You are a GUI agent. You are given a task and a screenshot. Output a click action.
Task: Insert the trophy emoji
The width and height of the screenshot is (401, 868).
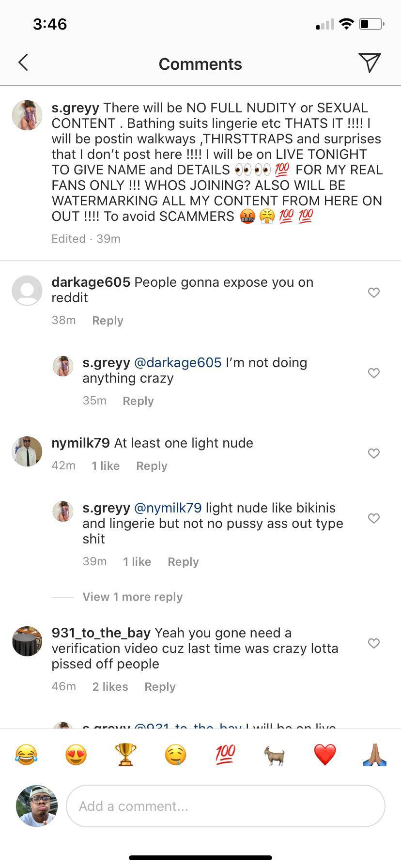coord(125,755)
